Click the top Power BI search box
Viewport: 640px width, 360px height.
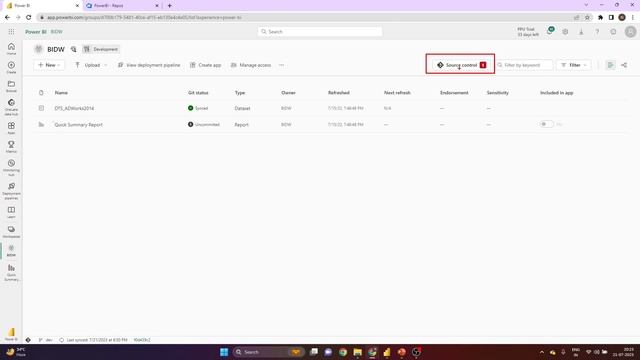320,31
